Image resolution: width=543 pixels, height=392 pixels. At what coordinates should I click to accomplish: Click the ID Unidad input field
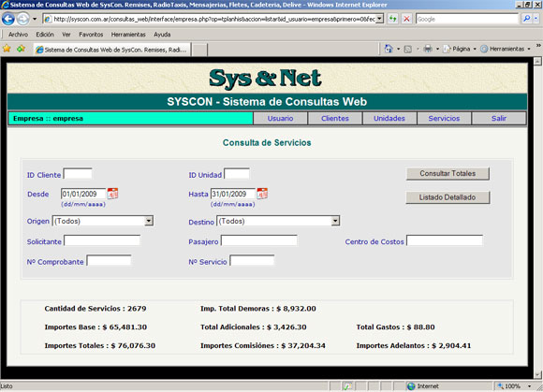click(x=237, y=174)
